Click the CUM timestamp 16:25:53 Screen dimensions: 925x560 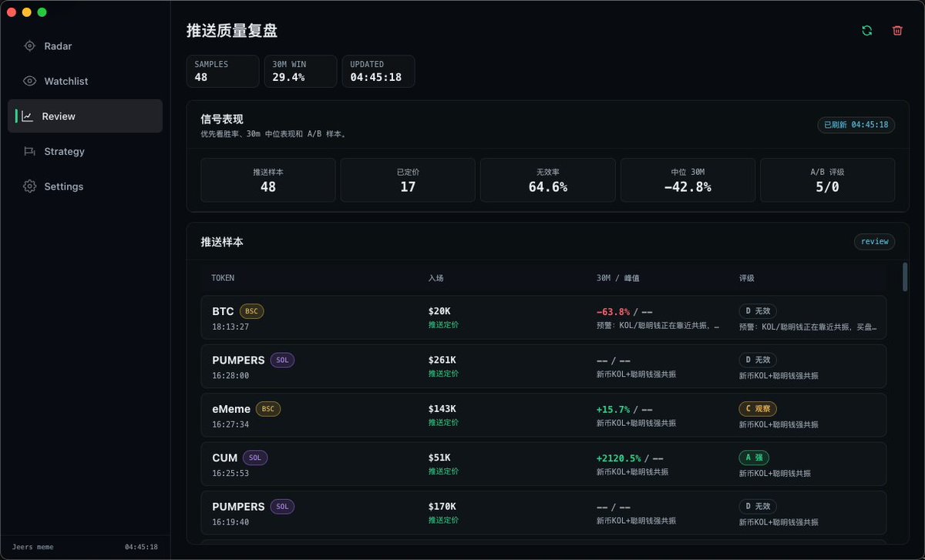coord(230,473)
